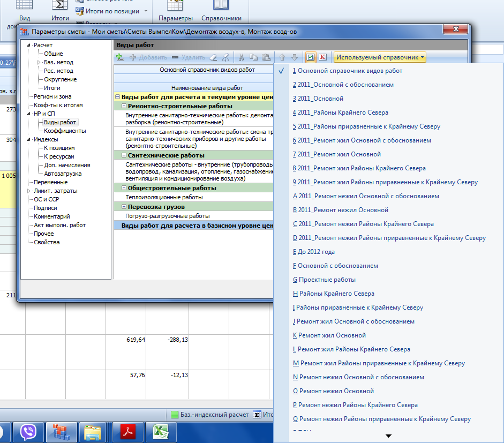Screen dimensions: 504x443
Task: Click the scissors cut icon
Action: click(242, 57)
